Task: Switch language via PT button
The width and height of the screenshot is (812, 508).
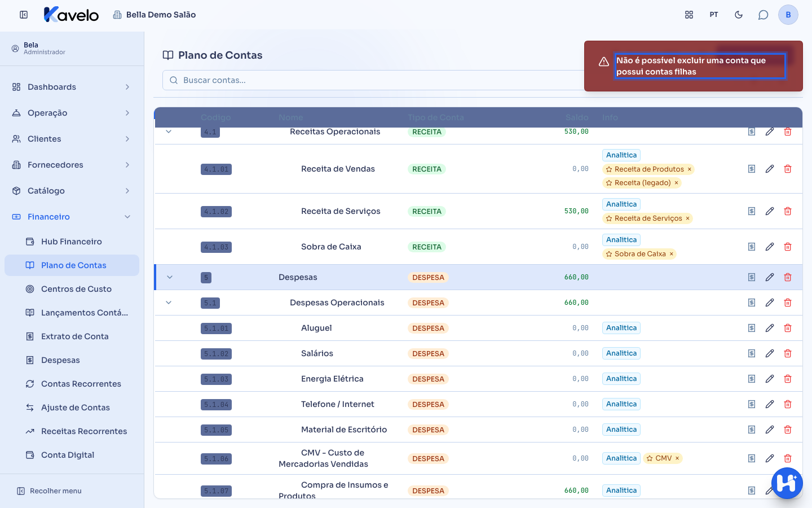Action: 714,15
